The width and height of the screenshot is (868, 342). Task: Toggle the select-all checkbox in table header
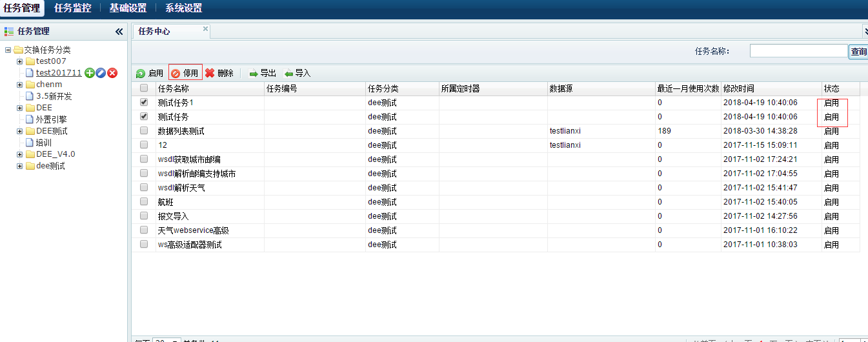tap(144, 88)
